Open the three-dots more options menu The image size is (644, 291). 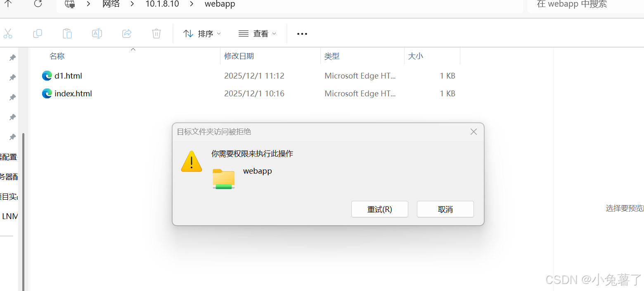[x=302, y=34]
